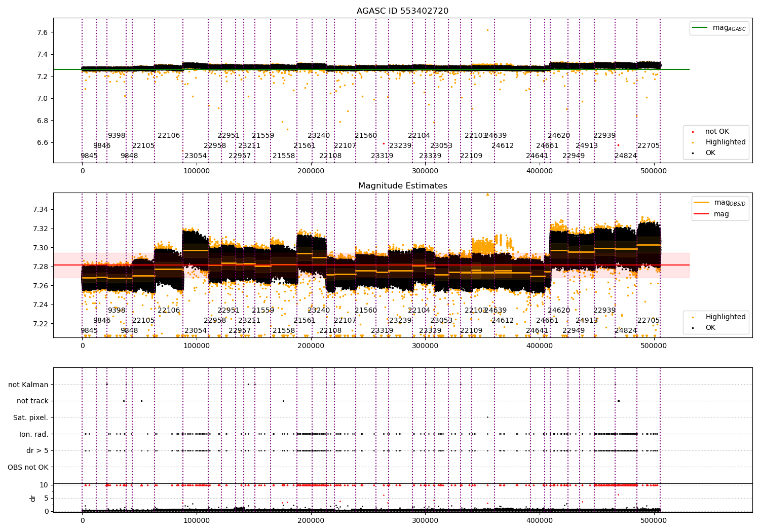Click obsid label 22104 in top plot

pos(419,136)
